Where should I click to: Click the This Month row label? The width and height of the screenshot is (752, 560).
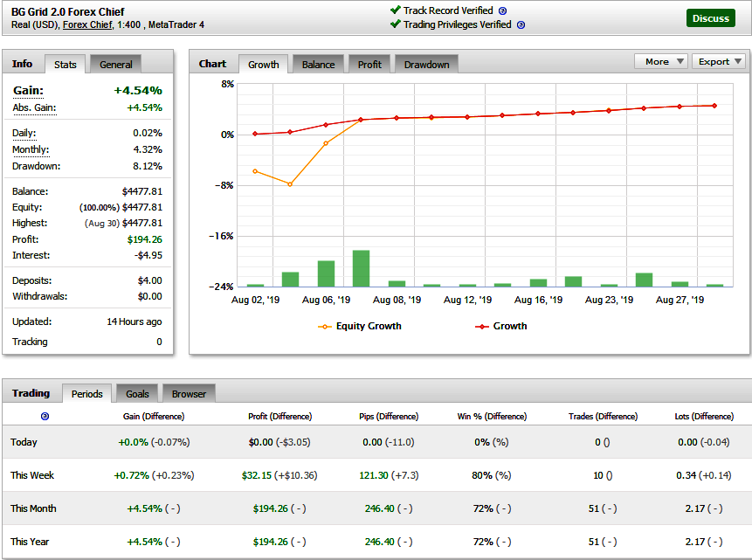click(33, 508)
